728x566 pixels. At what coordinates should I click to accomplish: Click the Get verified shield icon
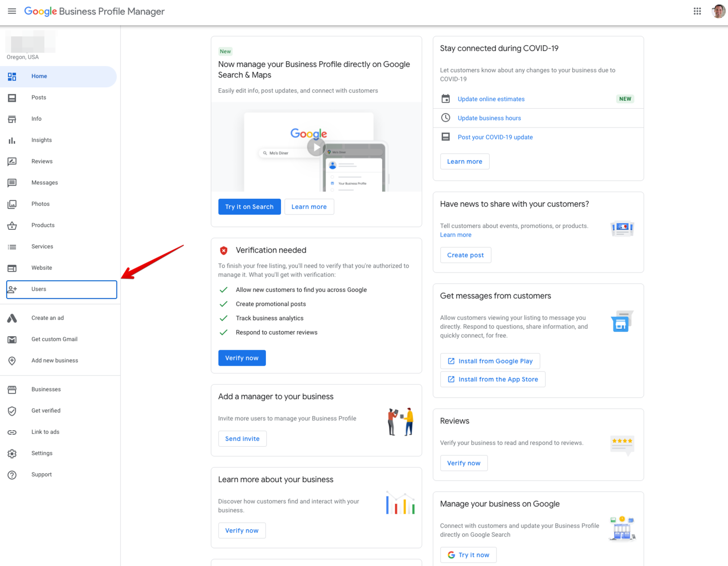pyautogui.click(x=12, y=411)
